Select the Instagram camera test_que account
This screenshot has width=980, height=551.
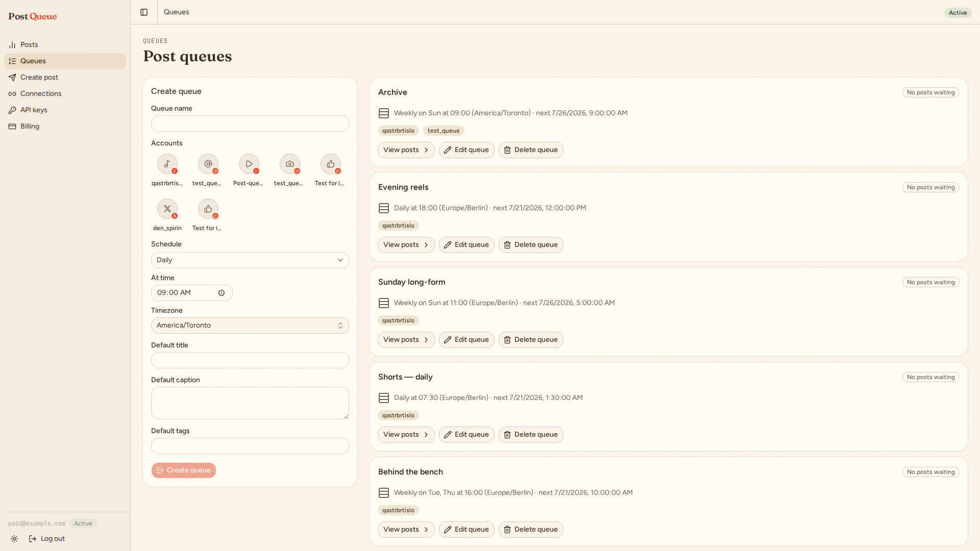click(x=290, y=170)
